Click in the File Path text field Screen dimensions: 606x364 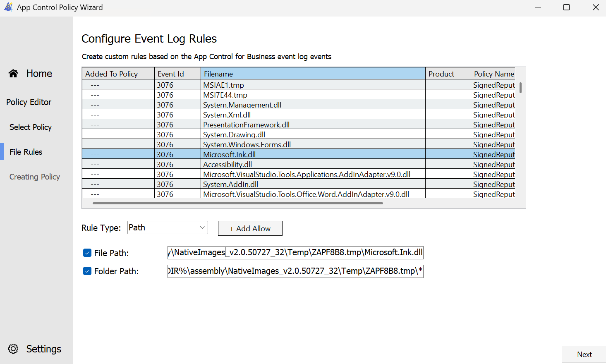pos(295,252)
